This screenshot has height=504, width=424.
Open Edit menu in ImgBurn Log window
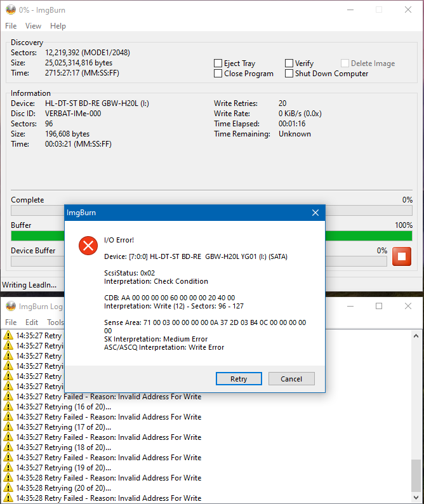click(32, 322)
